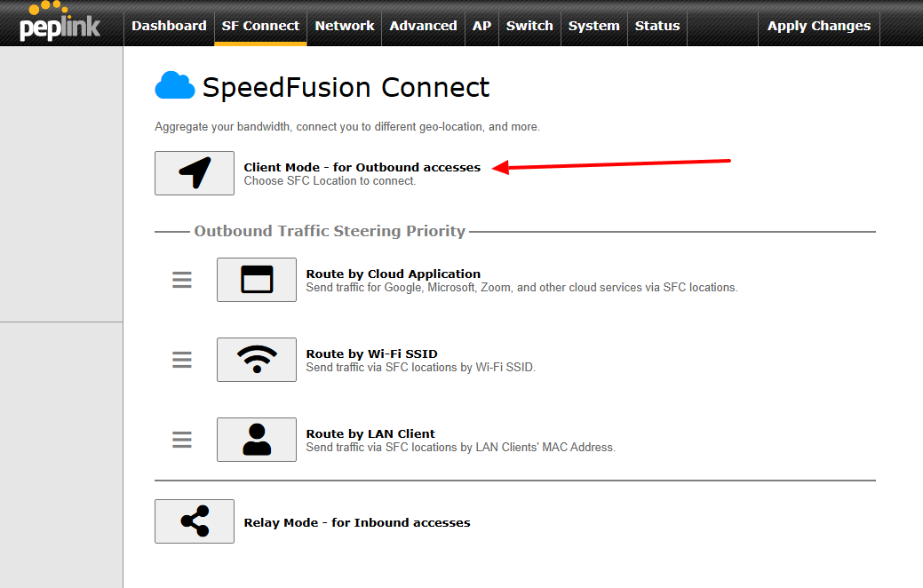Open Route by Wi-Fi SSID icon button
This screenshot has height=588, width=923.
[257, 360]
